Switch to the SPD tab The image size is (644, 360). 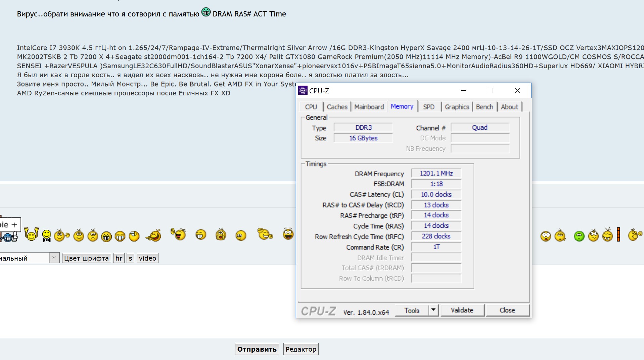pos(428,107)
